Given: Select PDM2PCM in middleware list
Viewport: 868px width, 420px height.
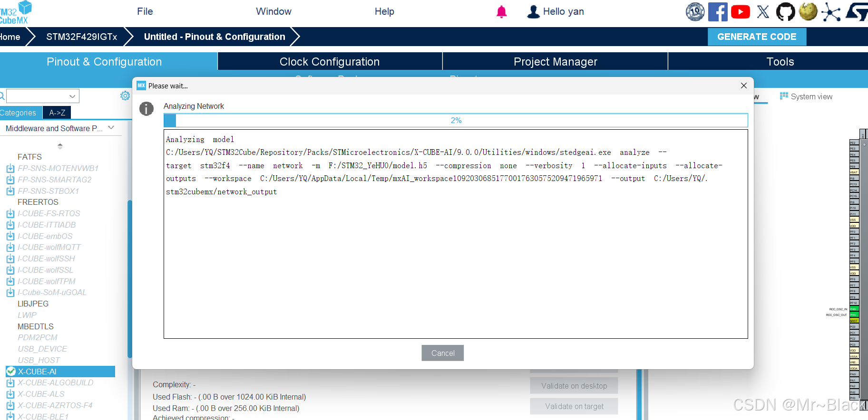Looking at the screenshot, I should pos(38,337).
